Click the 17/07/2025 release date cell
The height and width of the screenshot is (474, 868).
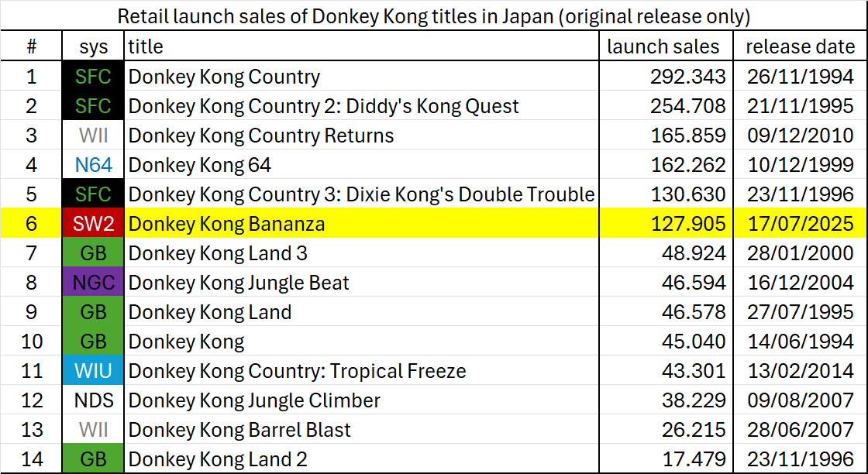(x=800, y=224)
